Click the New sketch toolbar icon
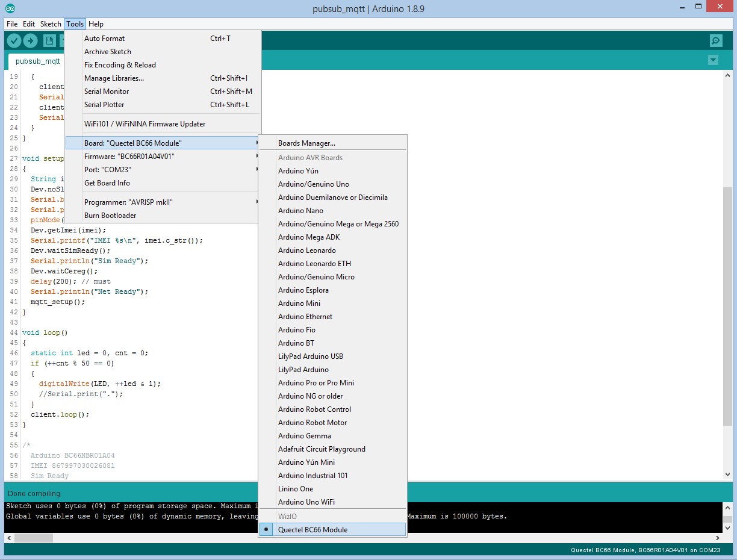 click(50, 40)
